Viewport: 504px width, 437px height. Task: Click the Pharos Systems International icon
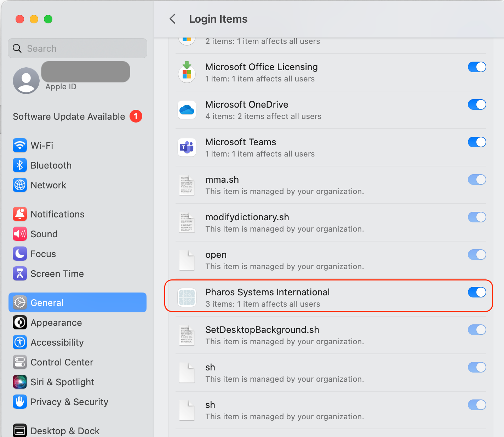tap(187, 297)
